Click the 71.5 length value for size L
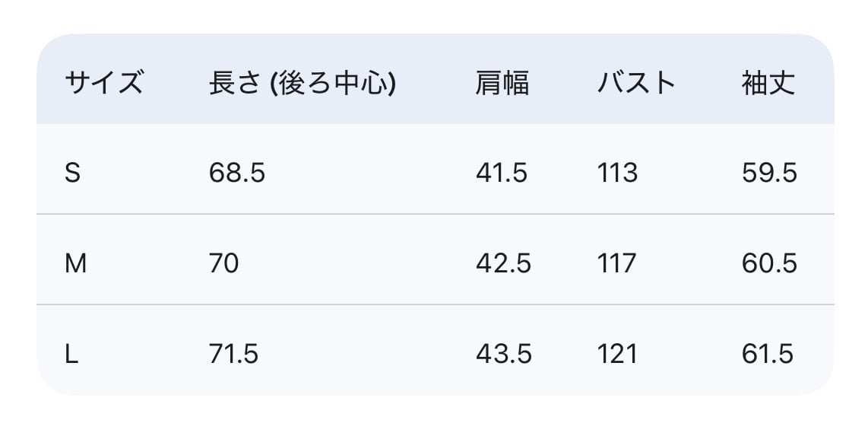This screenshot has width=868, height=436. (x=234, y=354)
